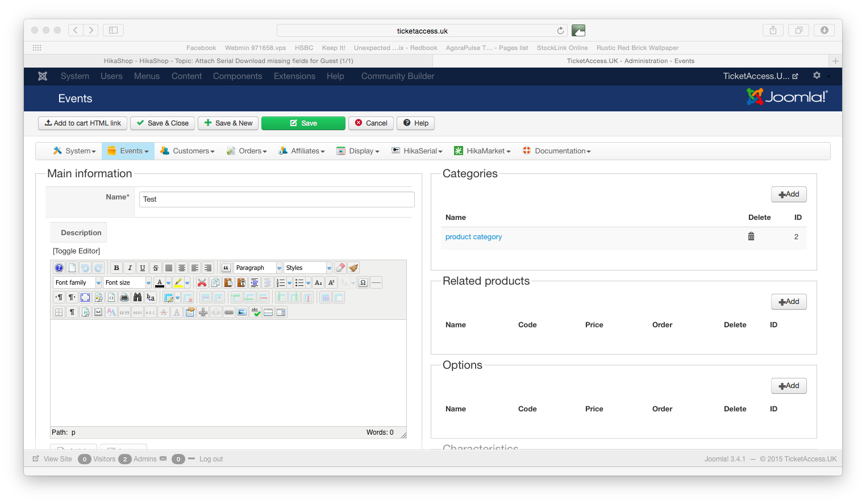Screen dimensions: 866x504
Task: Toggle fullscreen editor mode
Action: pyautogui.click(x=85, y=297)
